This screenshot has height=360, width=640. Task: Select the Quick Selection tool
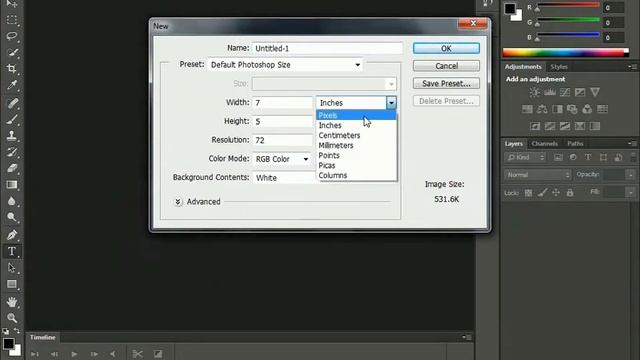click(x=12, y=52)
